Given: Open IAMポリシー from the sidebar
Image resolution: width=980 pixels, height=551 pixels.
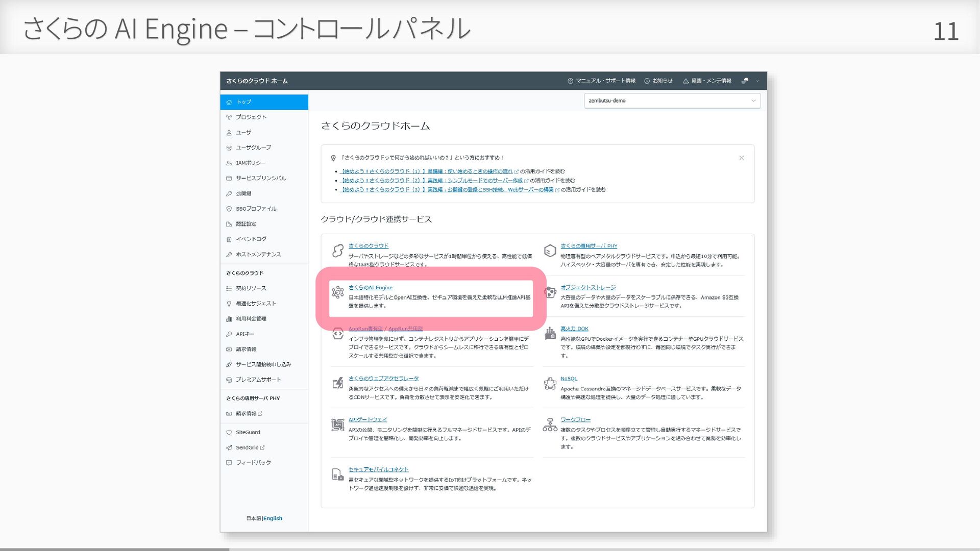Looking at the screenshot, I should [x=250, y=163].
